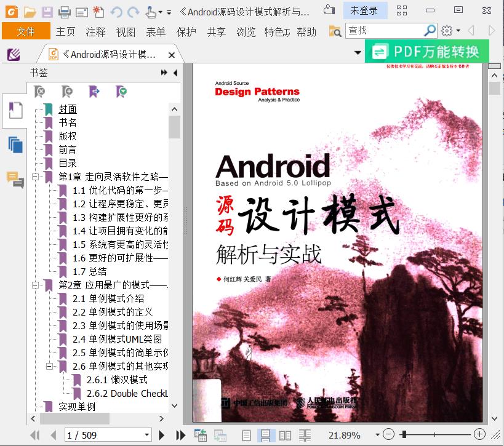Select the 版权 bookmark
The height and width of the screenshot is (446, 504).
click(x=68, y=136)
